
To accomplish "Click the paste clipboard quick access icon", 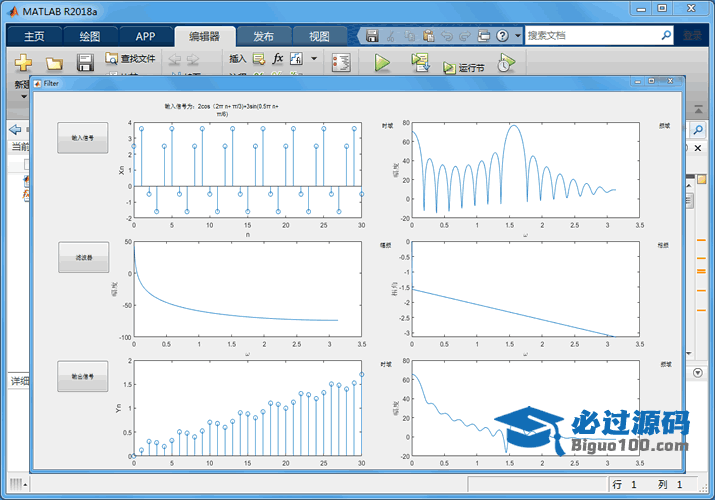I will point(428,36).
